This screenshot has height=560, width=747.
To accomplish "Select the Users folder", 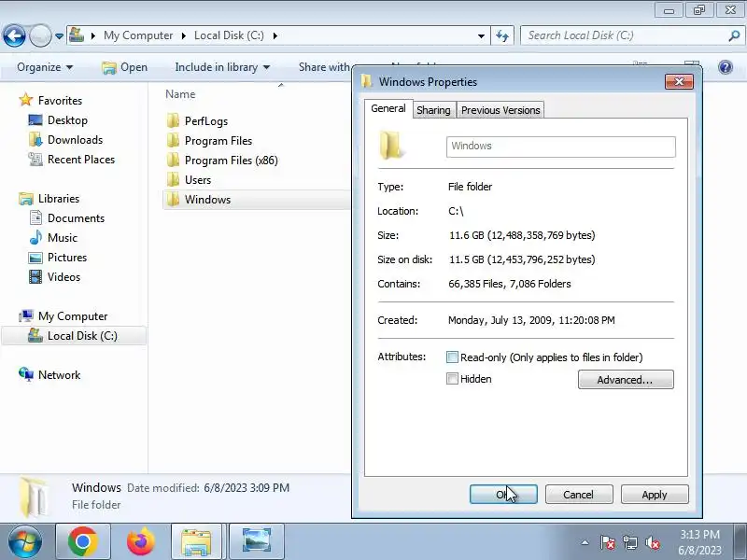I will point(198,179).
